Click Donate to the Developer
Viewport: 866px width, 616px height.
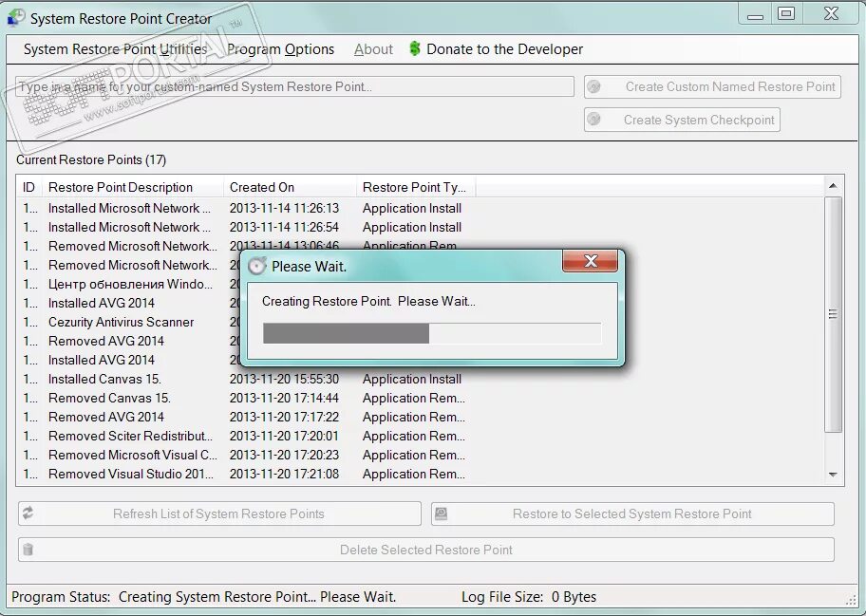pos(505,49)
